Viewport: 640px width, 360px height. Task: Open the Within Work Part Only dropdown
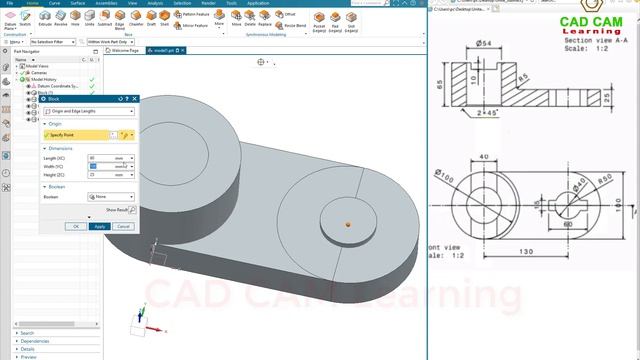coord(111,42)
